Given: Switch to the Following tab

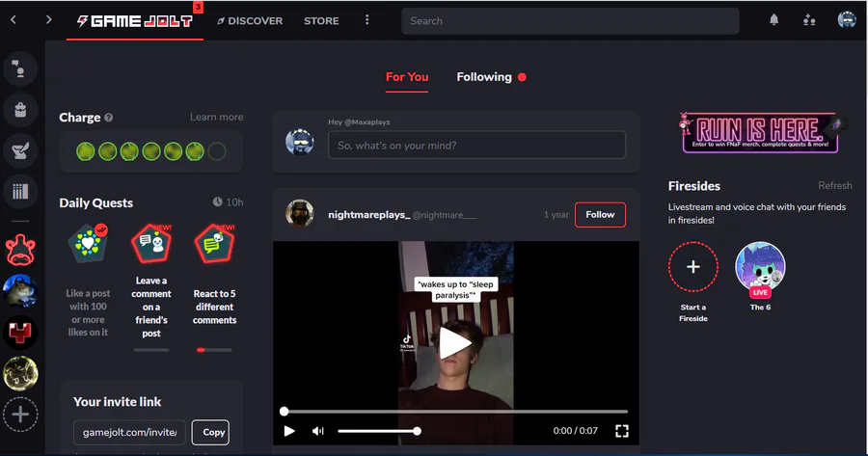Looking at the screenshot, I should [x=484, y=77].
